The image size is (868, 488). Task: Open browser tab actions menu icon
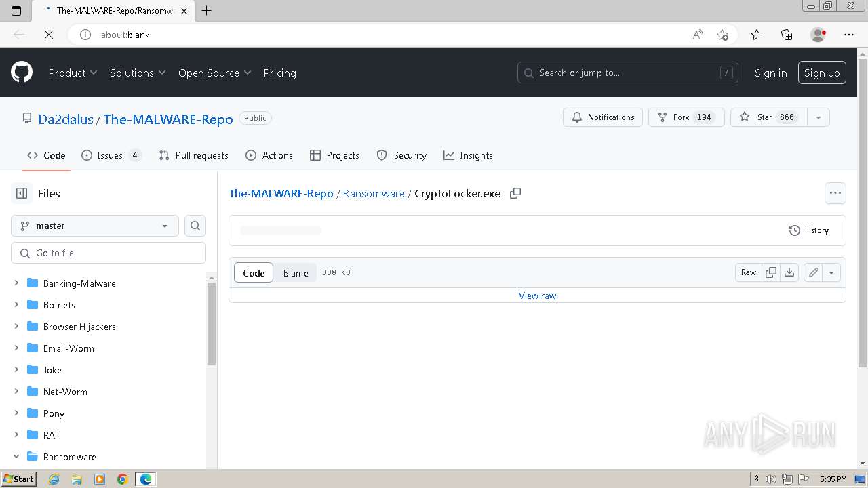[16, 10]
